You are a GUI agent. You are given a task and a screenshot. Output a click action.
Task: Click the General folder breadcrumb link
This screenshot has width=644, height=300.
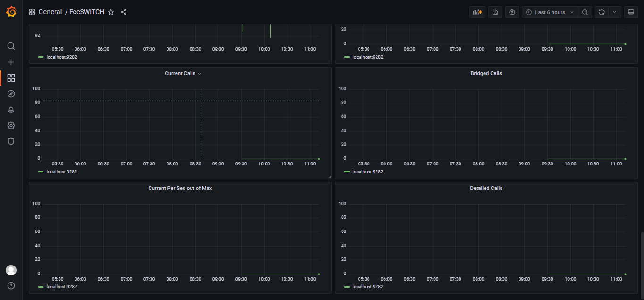pos(50,12)
